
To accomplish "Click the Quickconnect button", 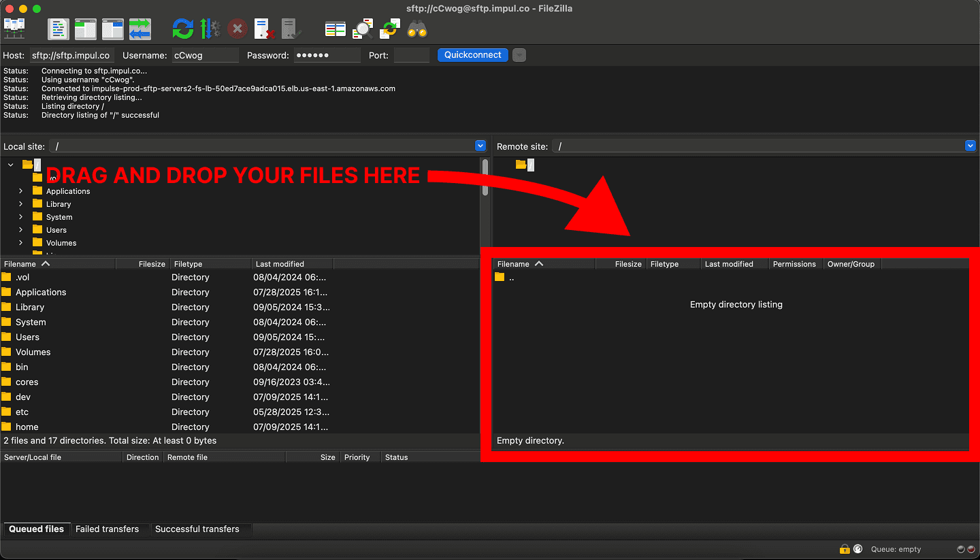I will click(472, 55).
